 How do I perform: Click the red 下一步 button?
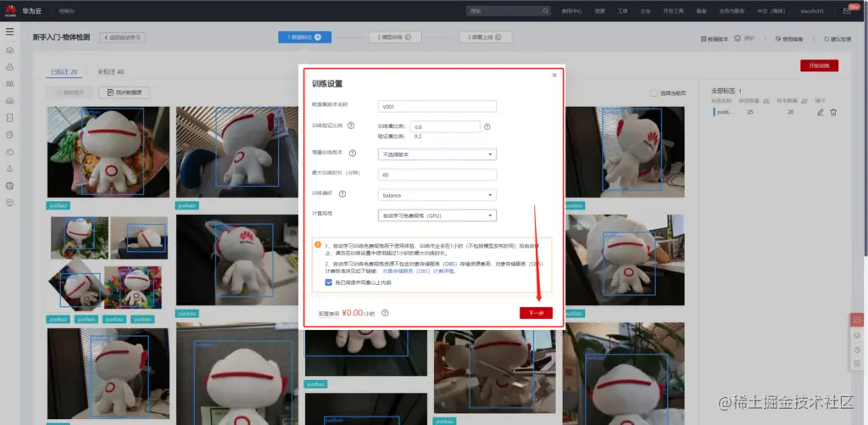point(536,313)
